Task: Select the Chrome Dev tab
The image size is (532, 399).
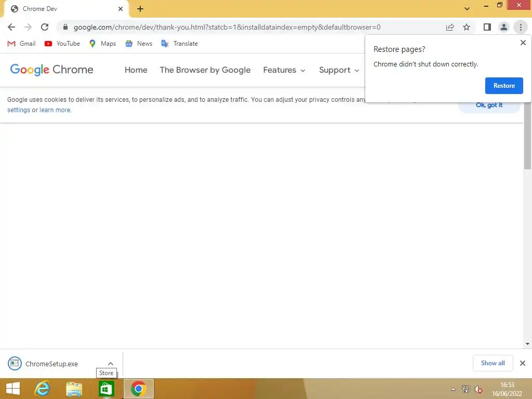Action: click(66, 9)
